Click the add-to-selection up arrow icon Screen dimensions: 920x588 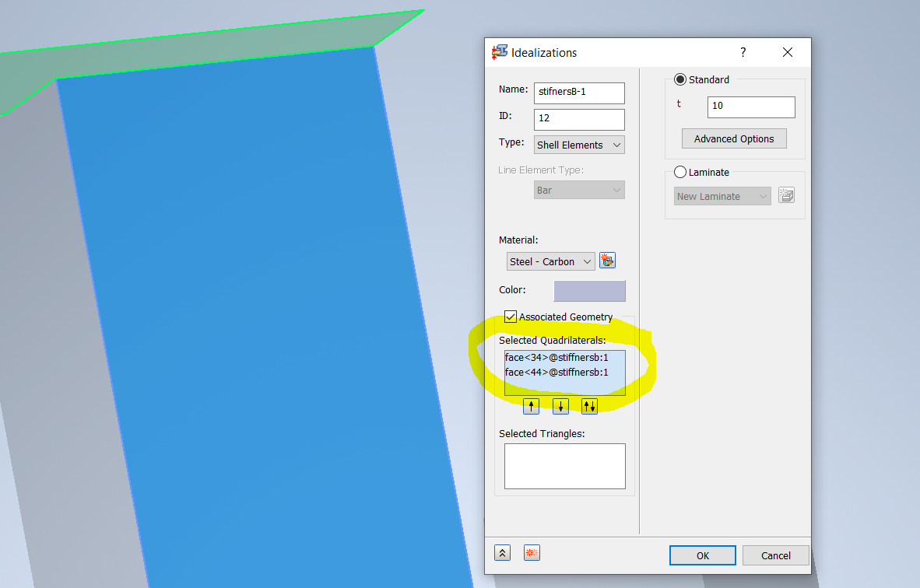coord(531,405)
